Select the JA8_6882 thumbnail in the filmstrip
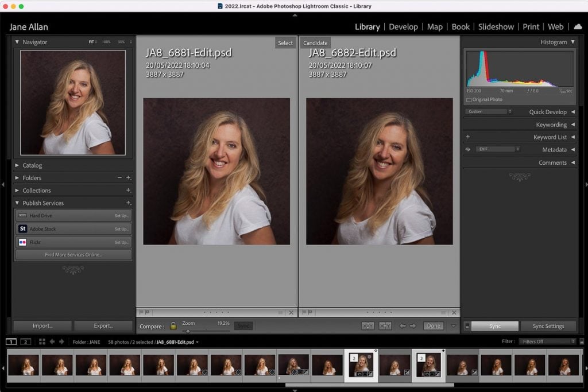This screenshot has width=588, height=392. point(428,365)
